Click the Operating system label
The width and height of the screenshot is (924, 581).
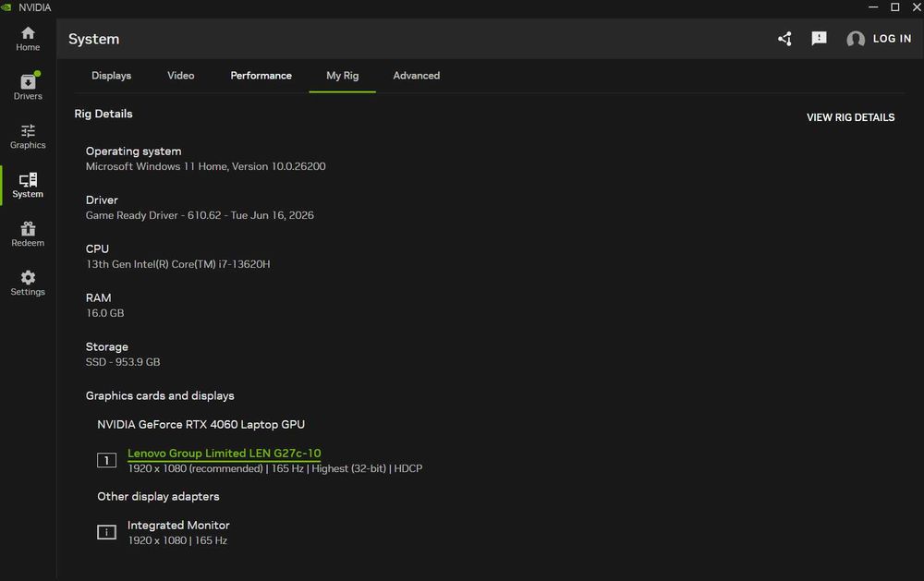click(x=134, y=151)
